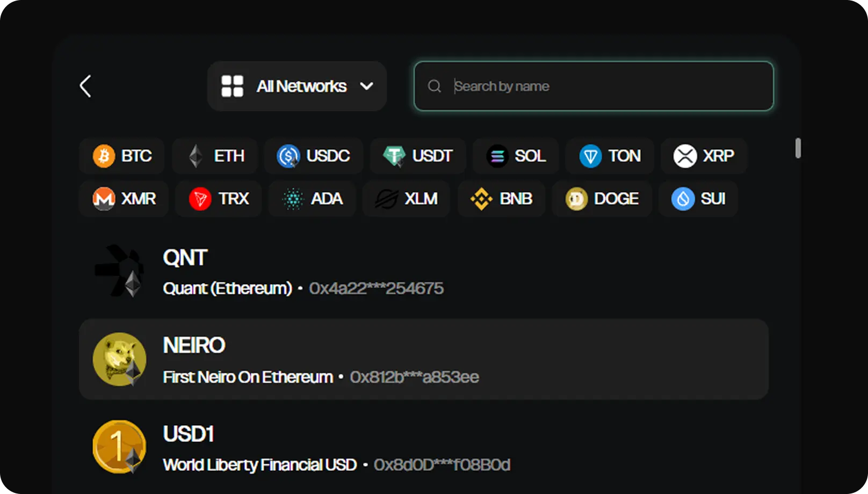This screenshot has width=868, height=494.
Task: Click the vertical scrollbar thumb
Action: coord(798,148)
